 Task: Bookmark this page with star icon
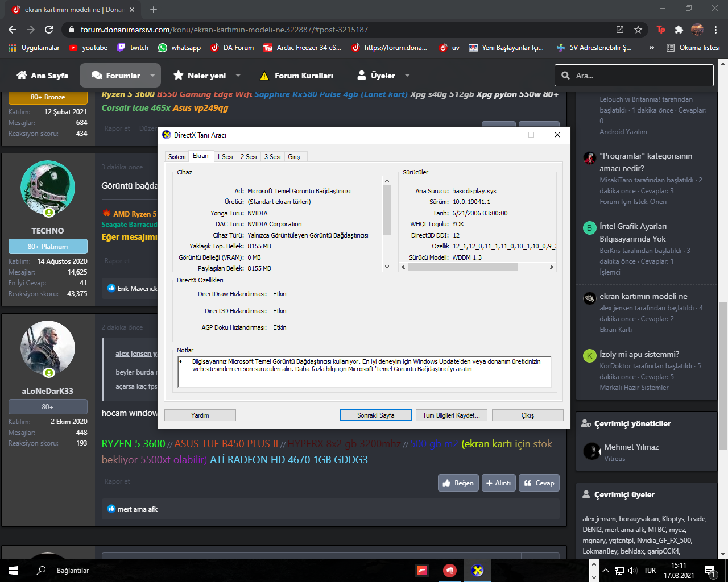click(638, 30)
